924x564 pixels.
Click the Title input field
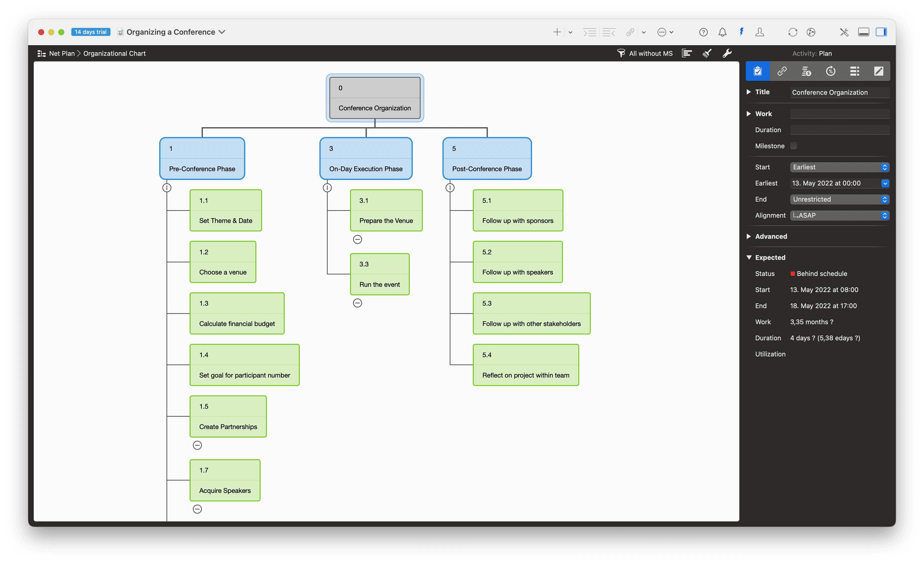(839, 92)
